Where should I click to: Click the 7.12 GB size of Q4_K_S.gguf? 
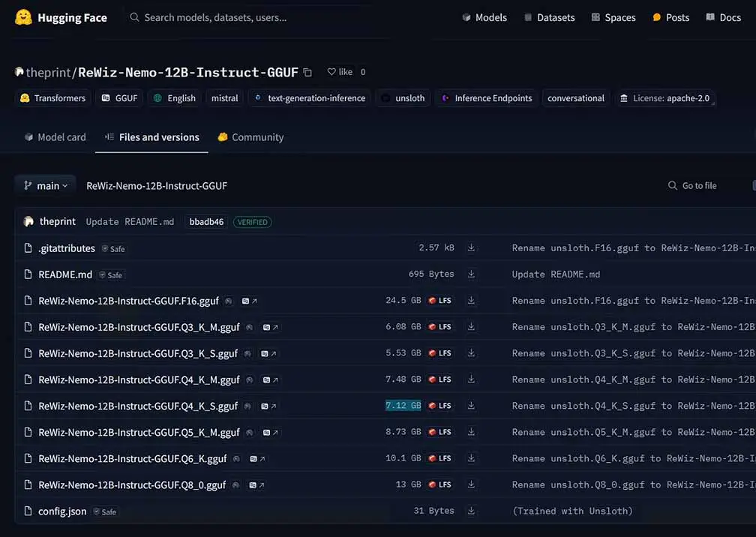point(403,406)
